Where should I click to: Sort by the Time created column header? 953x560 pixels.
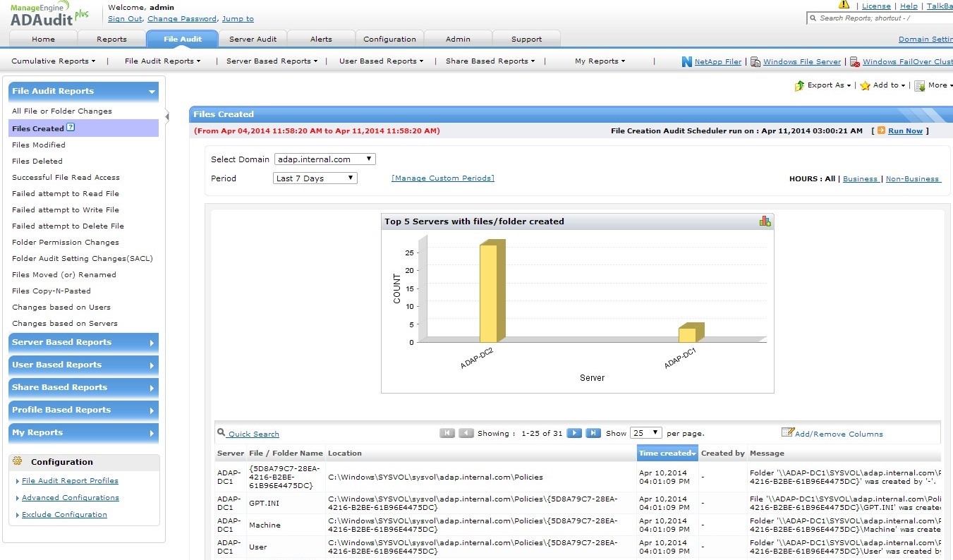pyautogui.click(x=667, y=454)
